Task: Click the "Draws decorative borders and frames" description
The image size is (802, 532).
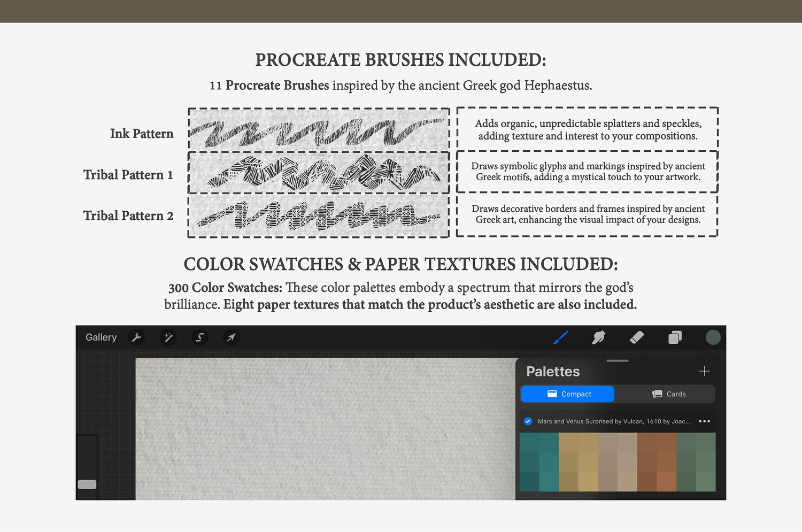Action: point(588,214)
